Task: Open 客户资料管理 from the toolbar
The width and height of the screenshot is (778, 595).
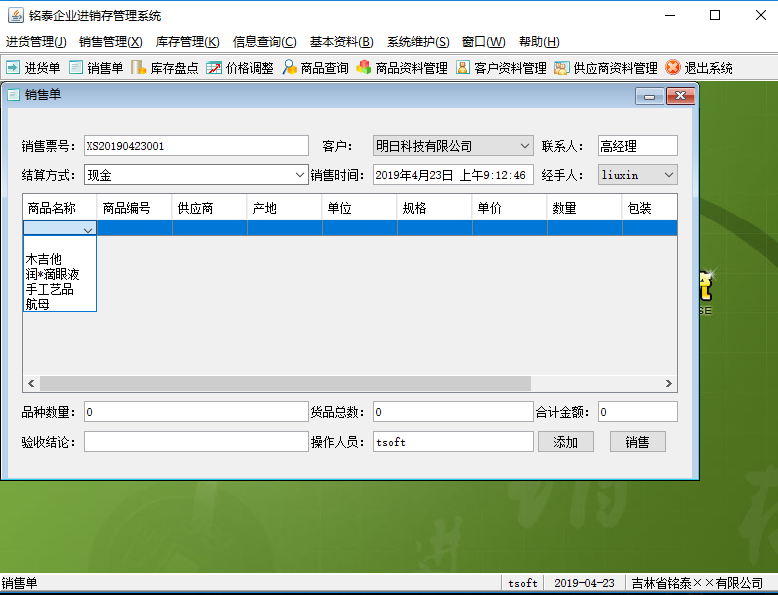Action: (x=463, y=67)
